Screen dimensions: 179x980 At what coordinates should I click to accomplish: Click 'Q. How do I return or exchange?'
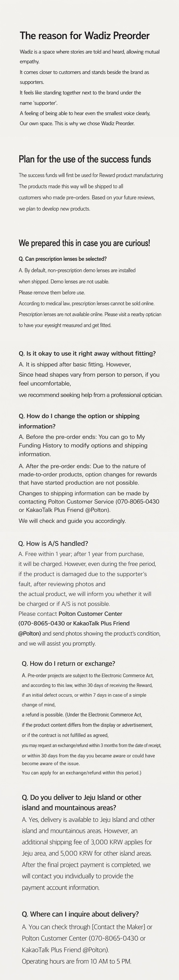(x=69, y=664)
